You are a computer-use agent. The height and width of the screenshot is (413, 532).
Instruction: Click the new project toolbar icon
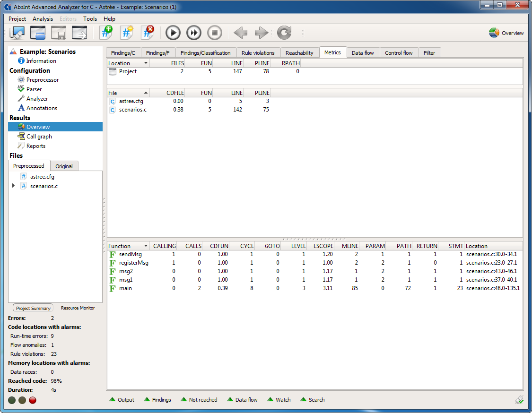(x=17, y=33)
